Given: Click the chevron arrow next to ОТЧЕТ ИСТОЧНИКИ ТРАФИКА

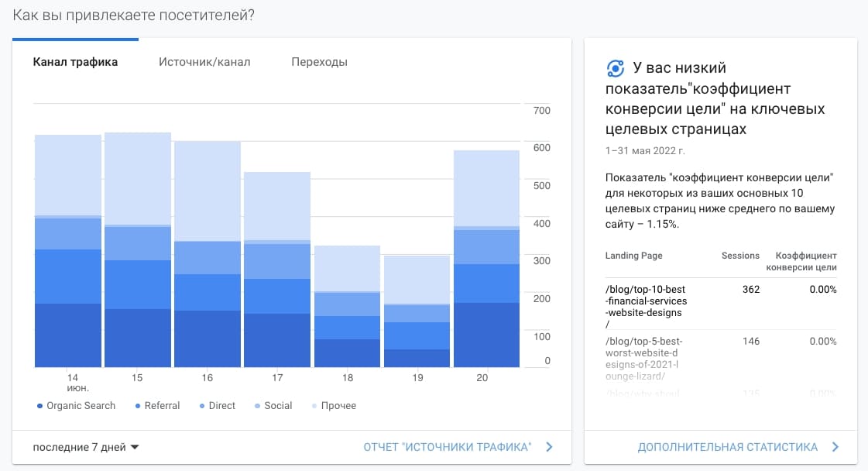Looking at the screenshot, I should tap(549, 447).
